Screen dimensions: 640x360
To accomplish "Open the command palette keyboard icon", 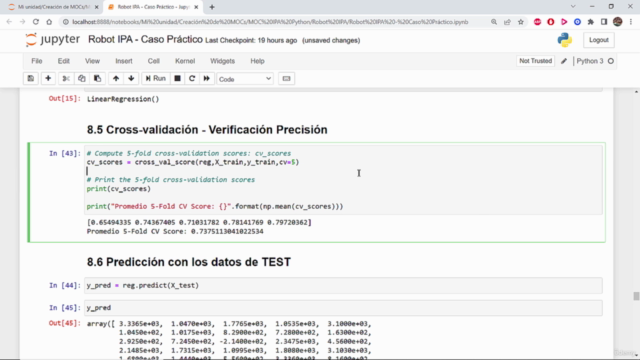I will point(287,78).
